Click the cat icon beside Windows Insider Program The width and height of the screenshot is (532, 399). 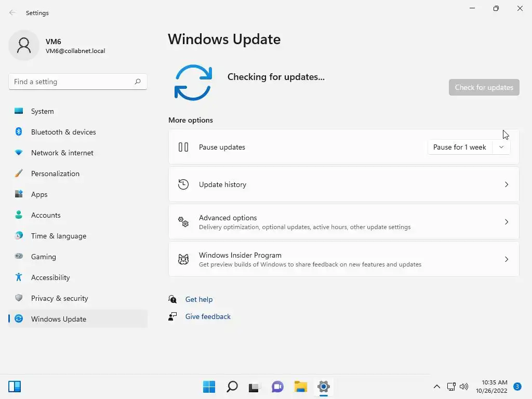point(183,259)
